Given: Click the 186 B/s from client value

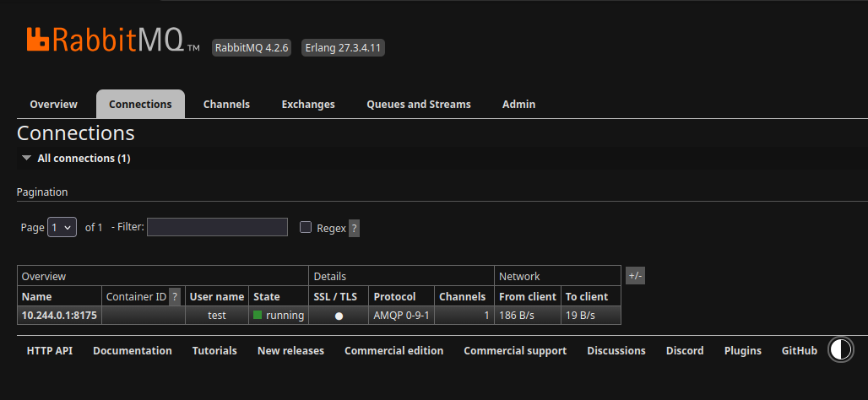Looking at the screenshot, I should 515,315.
